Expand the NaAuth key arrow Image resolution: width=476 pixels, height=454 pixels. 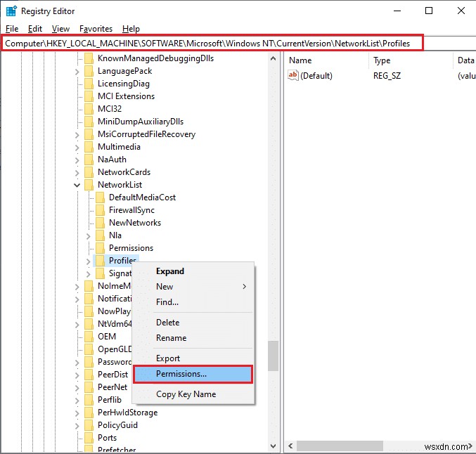pos(77,160)
